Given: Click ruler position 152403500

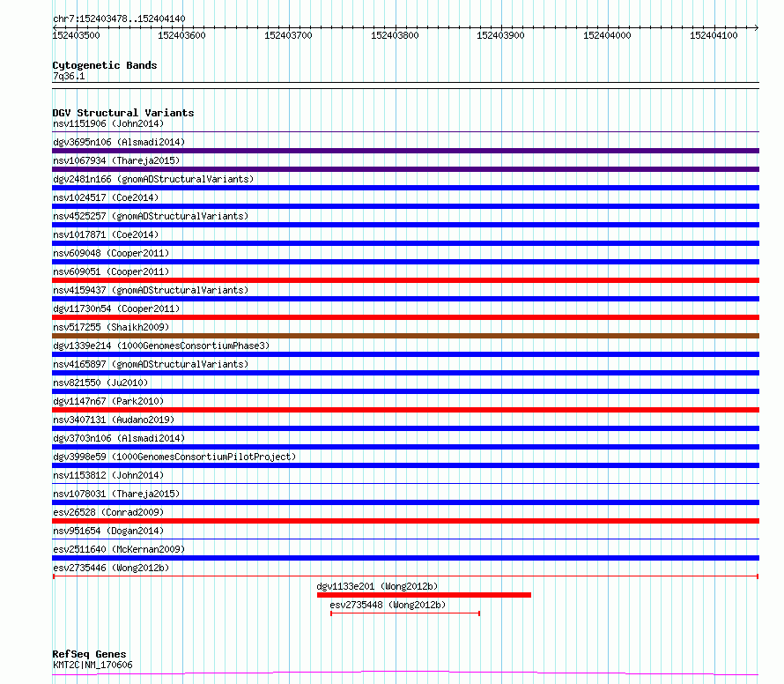Looking at the screenshot, I should pyautogui.click(x=76, y=35).
